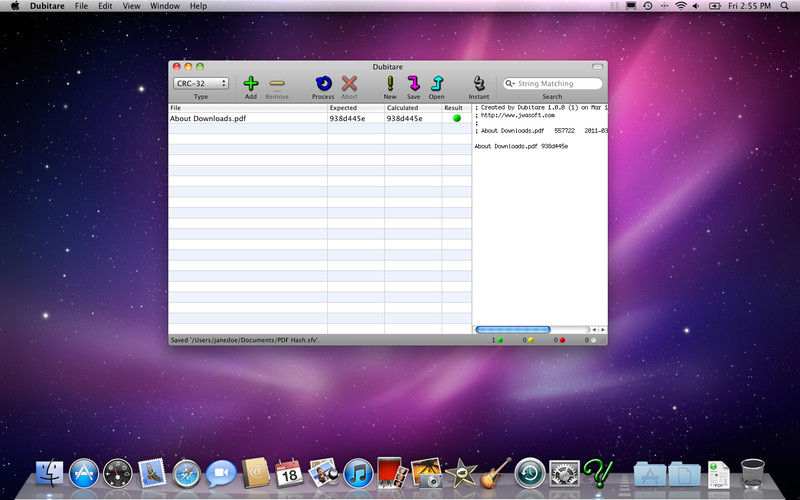This screenshot has height=500, width=800.
Task: Sort by the Result column header
Action: pos(457,108)
